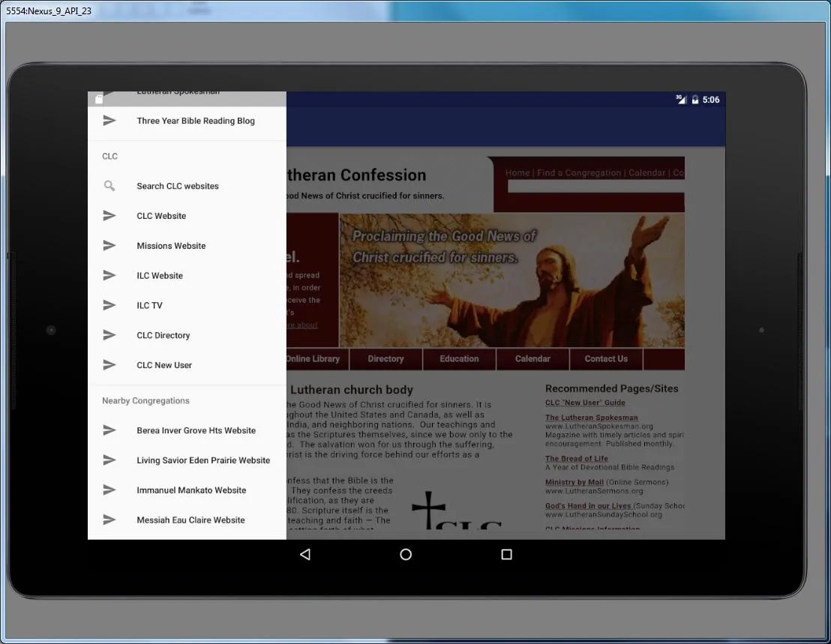
Task: Tap Android Recents square button
Action: point(507,555)
